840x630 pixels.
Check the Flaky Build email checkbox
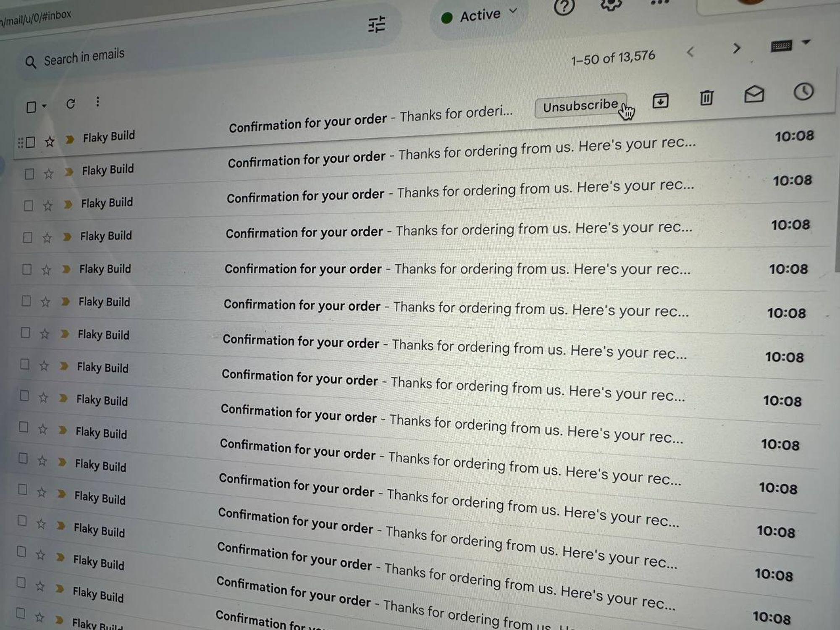click(31, 137)
